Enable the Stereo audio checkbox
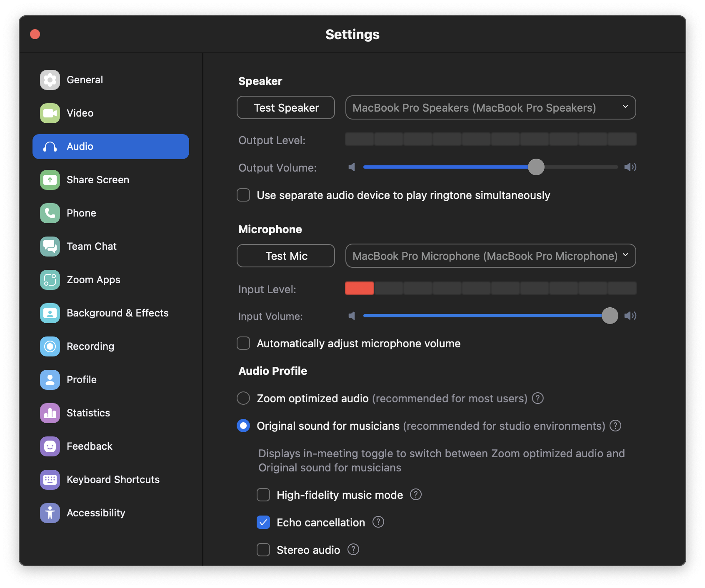 coord(263,550)
